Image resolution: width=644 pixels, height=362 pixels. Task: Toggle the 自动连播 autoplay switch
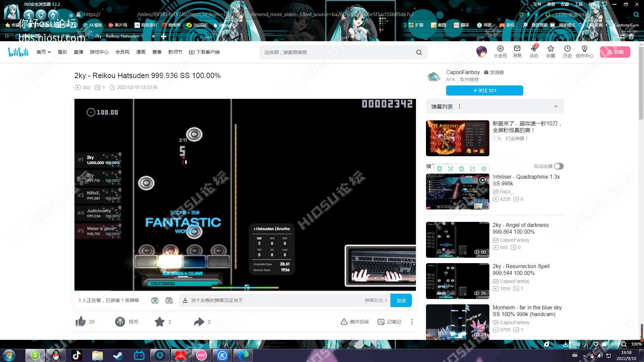[x=558, y=166]
